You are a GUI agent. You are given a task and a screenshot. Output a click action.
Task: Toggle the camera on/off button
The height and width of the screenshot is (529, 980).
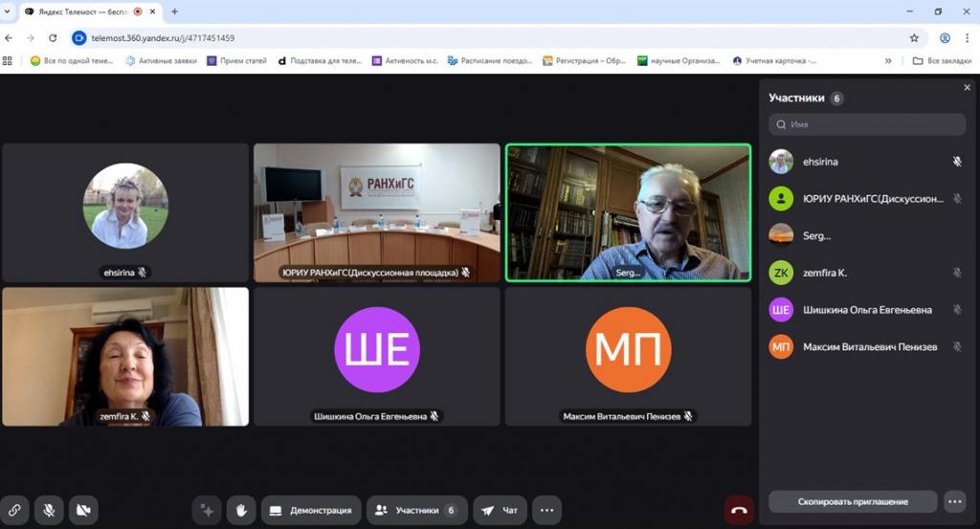pyautogui.click(x=83, y=510)
